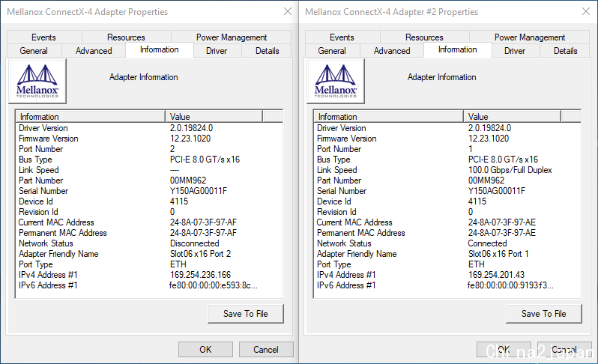Select Firmware Version row in Adapter Properties window
Screen dimensions: 598x364
click(149, 139)
